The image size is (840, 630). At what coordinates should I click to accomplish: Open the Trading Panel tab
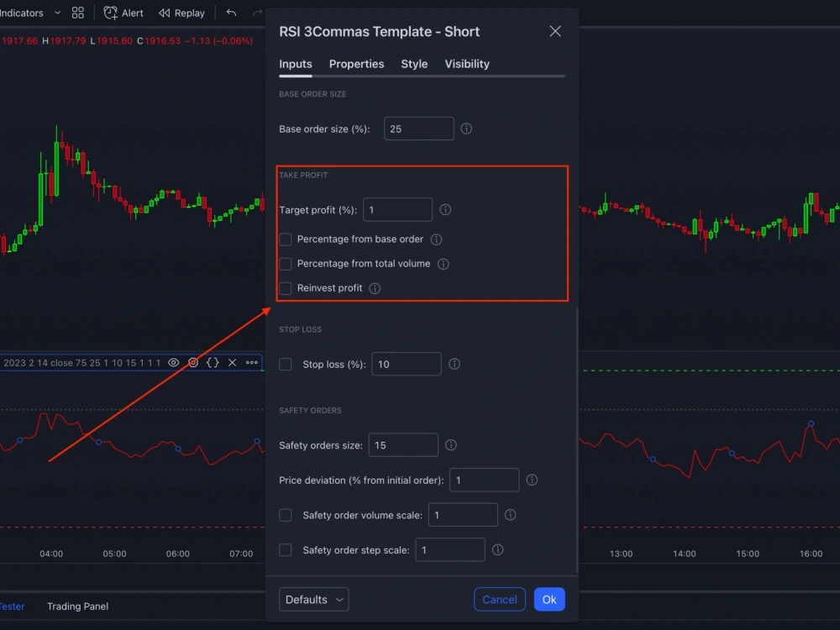[x=77, y=606]
